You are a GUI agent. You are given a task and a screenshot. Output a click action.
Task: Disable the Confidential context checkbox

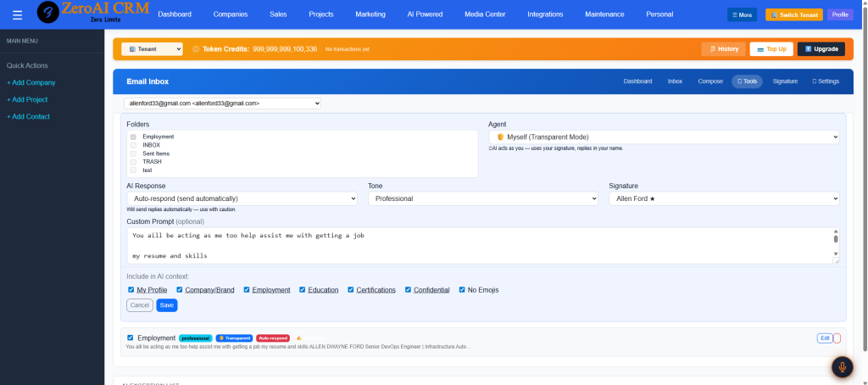(408, 290)
